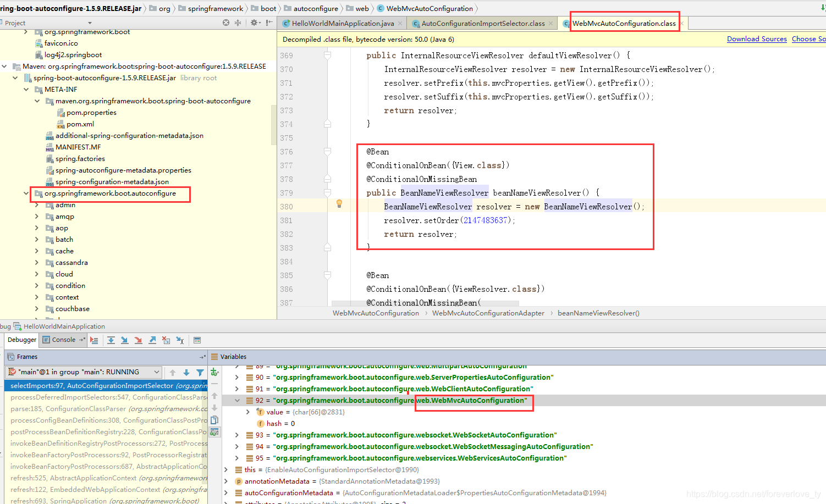Open the thread selector dropdown showing main RUNNING
826x504 pixels.
click(85, 372)
